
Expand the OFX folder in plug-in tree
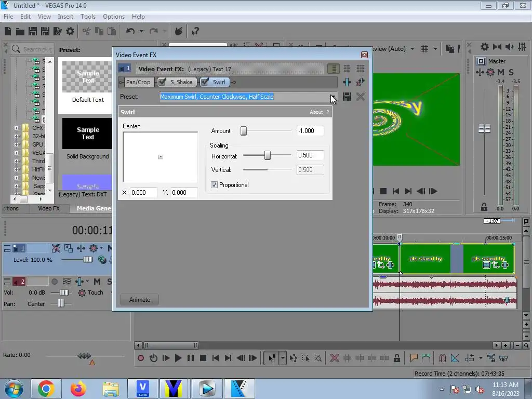(16, 128)
